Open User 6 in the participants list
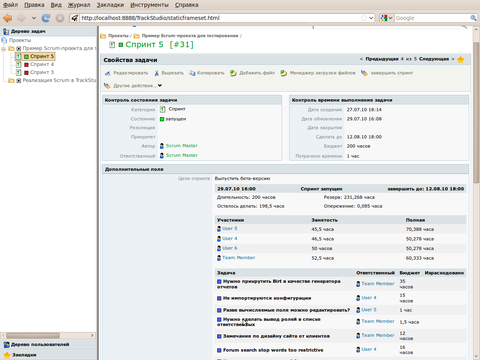This screenshot has height=360, width=480. pyautogui.click(x=230, y=248)
